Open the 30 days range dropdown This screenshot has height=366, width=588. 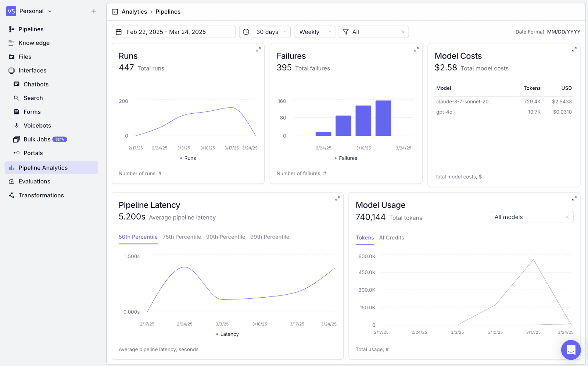(x=265, y=32)
